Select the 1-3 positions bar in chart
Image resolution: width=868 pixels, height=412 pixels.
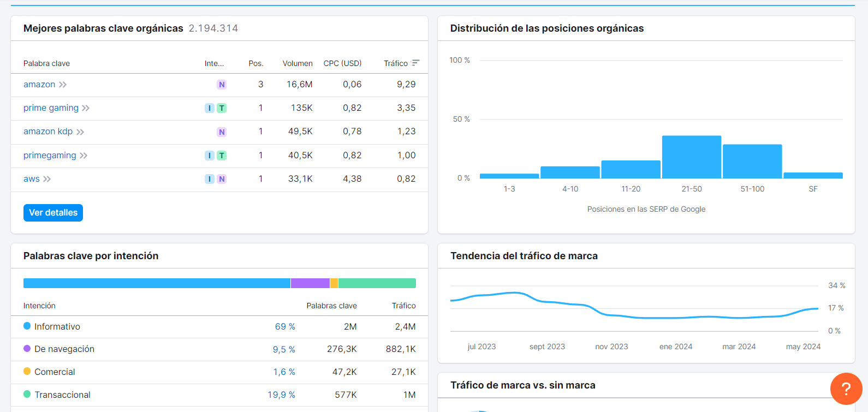point(509,176)
